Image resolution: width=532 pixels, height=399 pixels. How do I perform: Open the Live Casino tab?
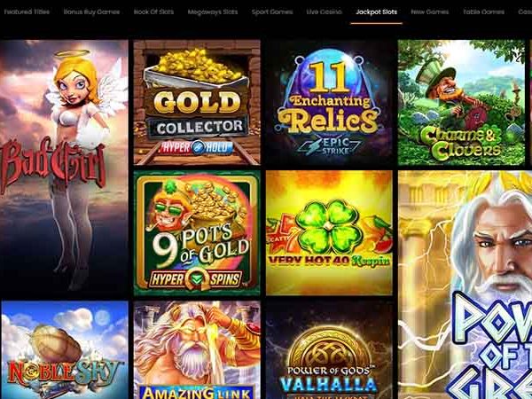[x=324, y=12]
